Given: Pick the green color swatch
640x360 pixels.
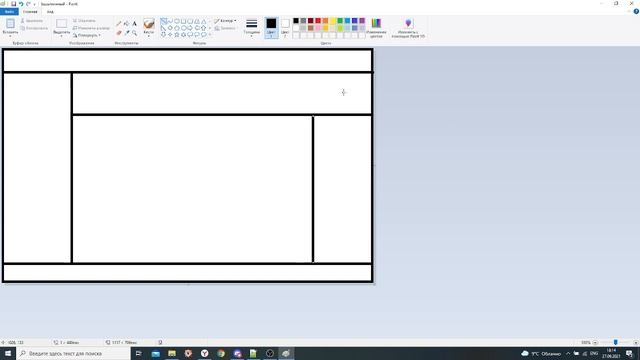Looking at the screenshot, I should (340, 21).
